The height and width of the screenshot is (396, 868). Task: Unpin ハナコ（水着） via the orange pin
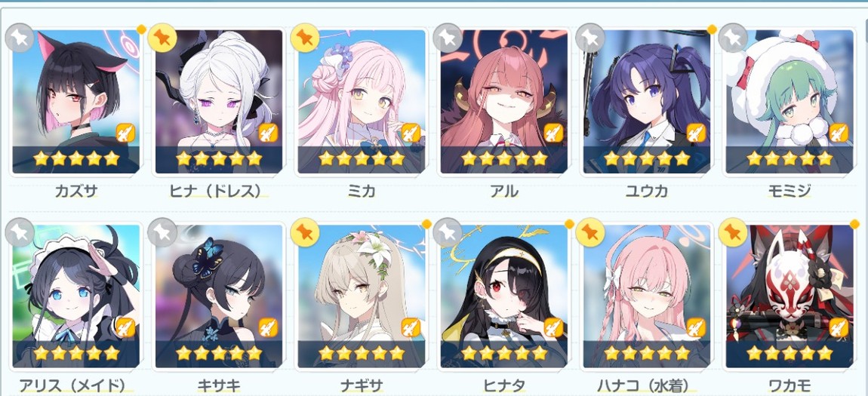point(589,232)
